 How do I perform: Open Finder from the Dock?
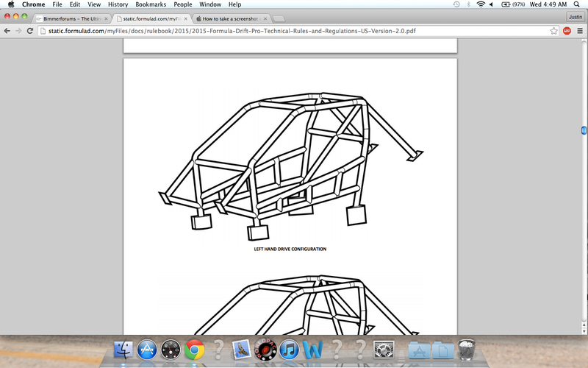[123, 349]
